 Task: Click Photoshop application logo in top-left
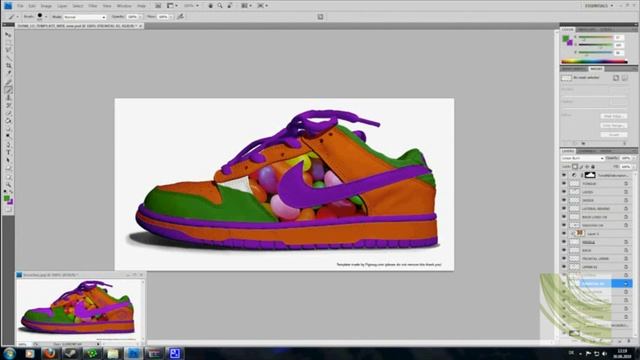[8, 6]
